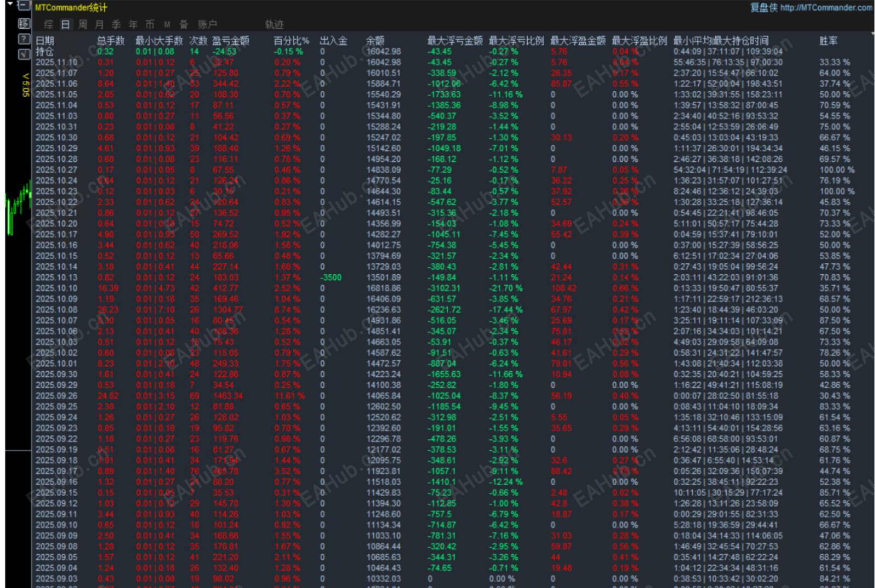Click the 最大浮亏金额 column header
The width and height of the screenshot is (875, 588).
[455, 40]
